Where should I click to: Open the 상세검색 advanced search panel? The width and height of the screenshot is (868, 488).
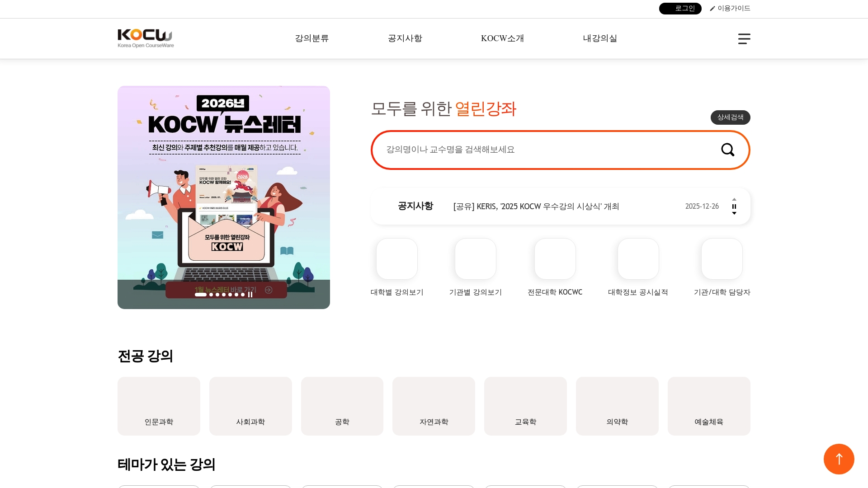coord(730,117)
